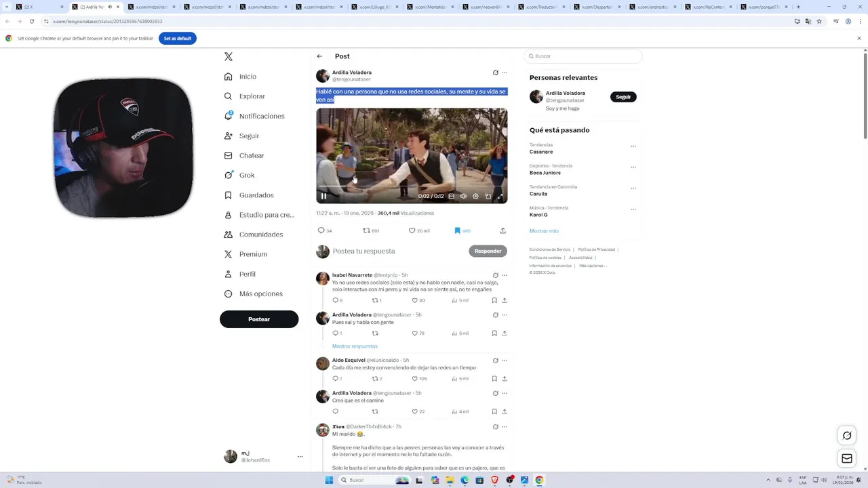Bookmark Aldo Esquivel's reply
This screenshot has height=488, width=868.
pyautogui.click(x=494, y=379)
